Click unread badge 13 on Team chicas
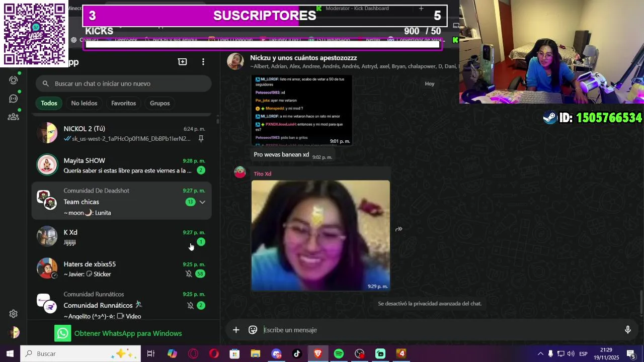The image size is (644, 362). 190,202
